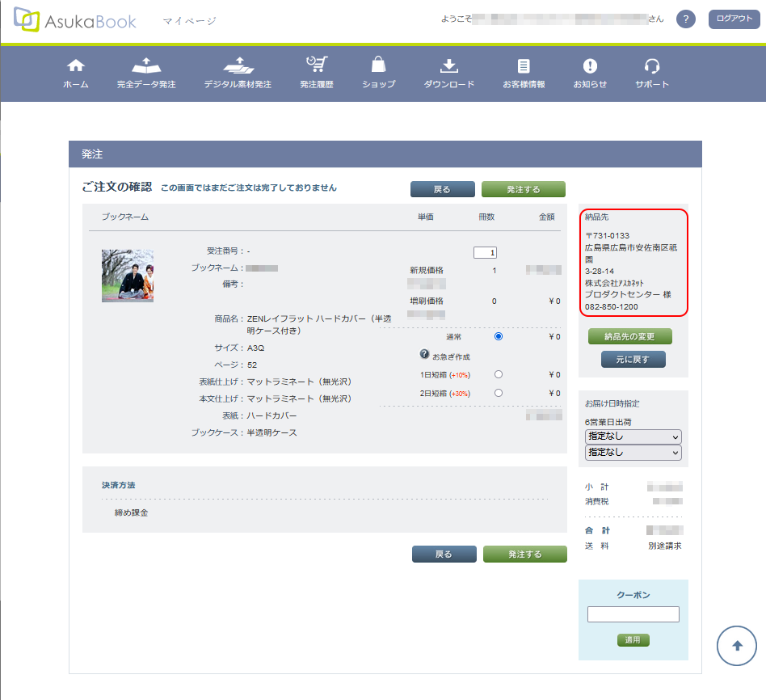This screenshot has height=700, width=766.
Task: Click the ダウンロード download icon
Action: 448,66
